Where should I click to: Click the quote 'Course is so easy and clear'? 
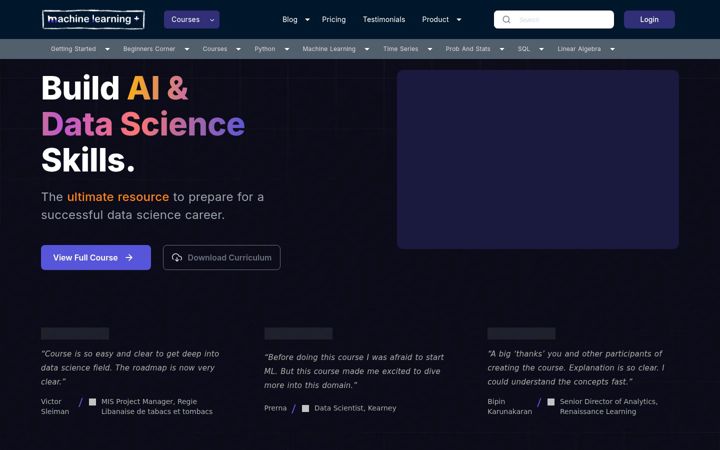[x=130, y=368]
